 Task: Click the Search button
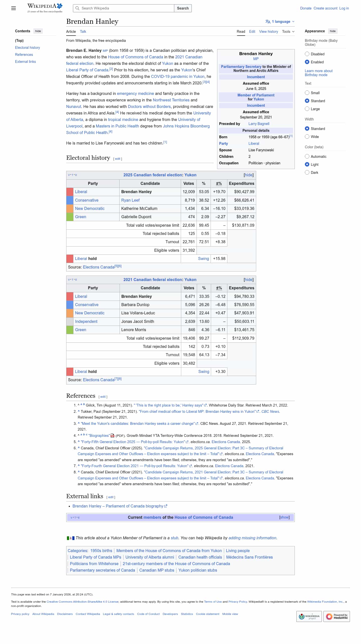pos(183,8)
